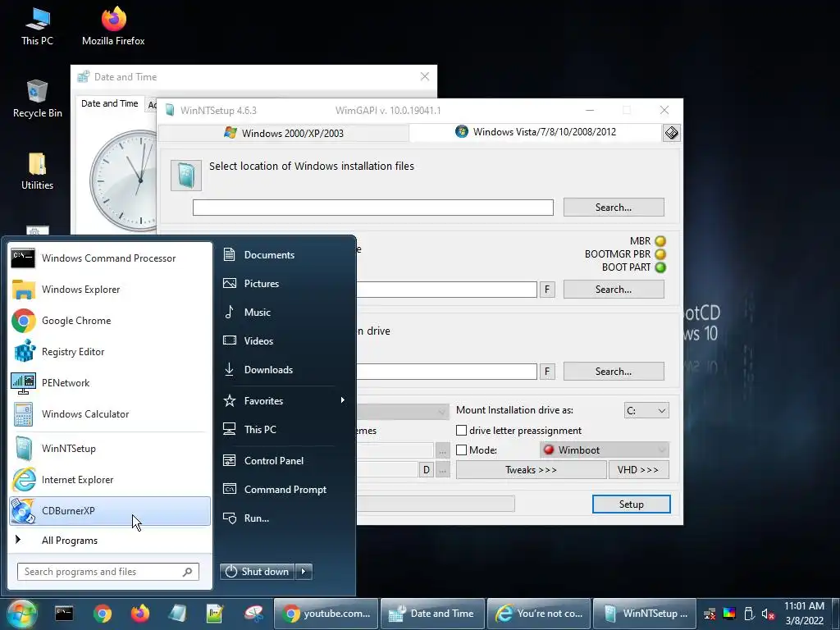Open the Utilities folder on desktop
This screenshot has width=840, height=630.
[37, 171]
